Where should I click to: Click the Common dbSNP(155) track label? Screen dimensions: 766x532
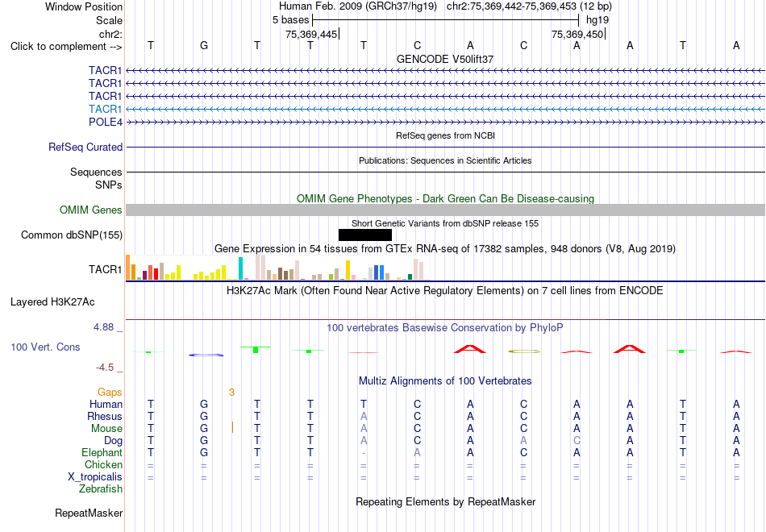(72, 235)
